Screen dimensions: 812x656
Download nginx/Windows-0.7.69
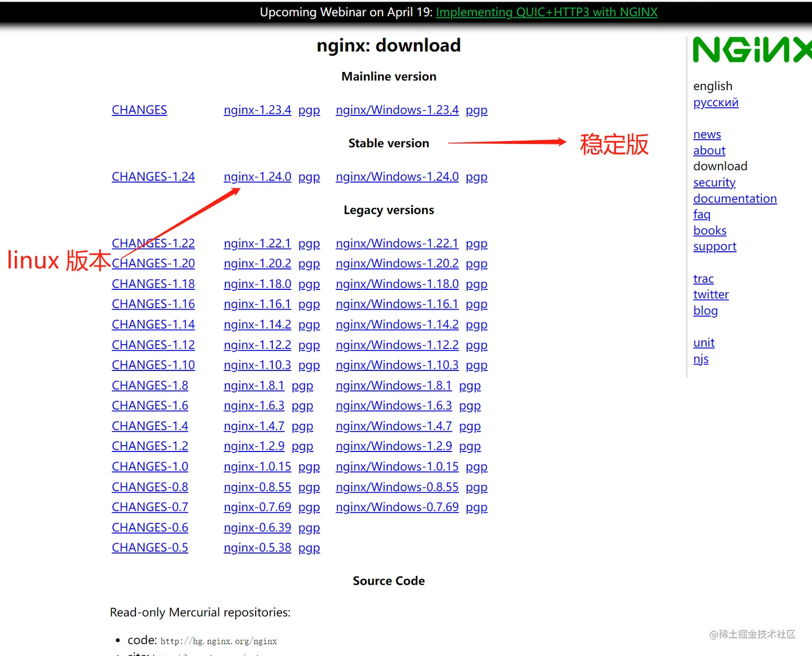tap(397, 507)
